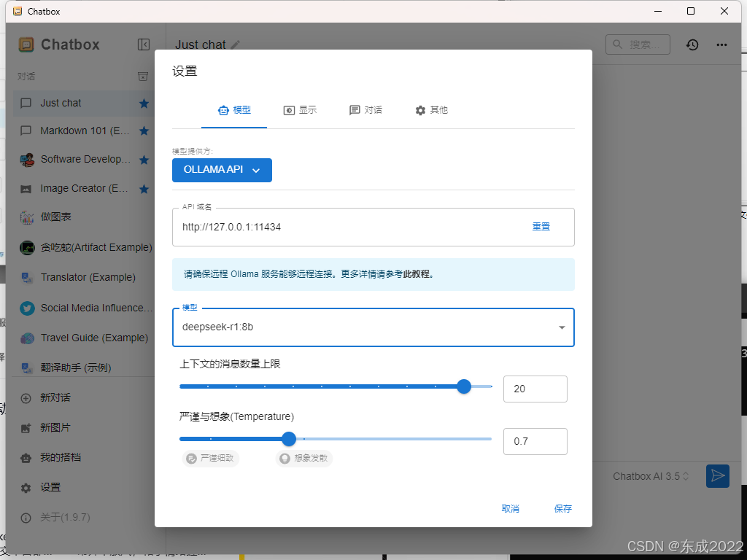Open Social Media Influencer conversation

click(84, 308)
